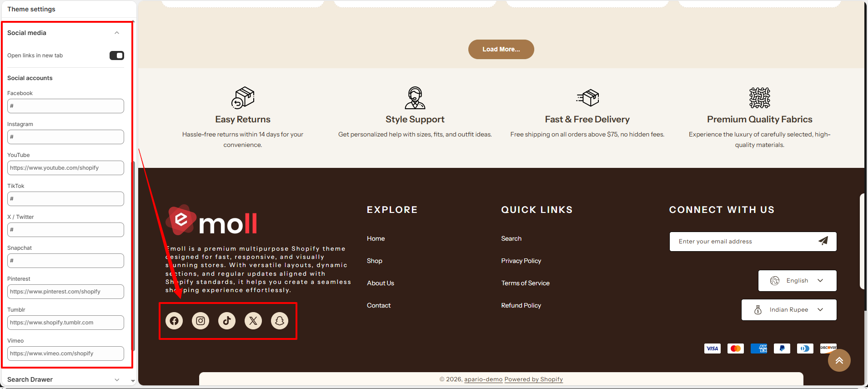
Task: Focus the Pinterest URL field
Action: (x=65, y=292)
